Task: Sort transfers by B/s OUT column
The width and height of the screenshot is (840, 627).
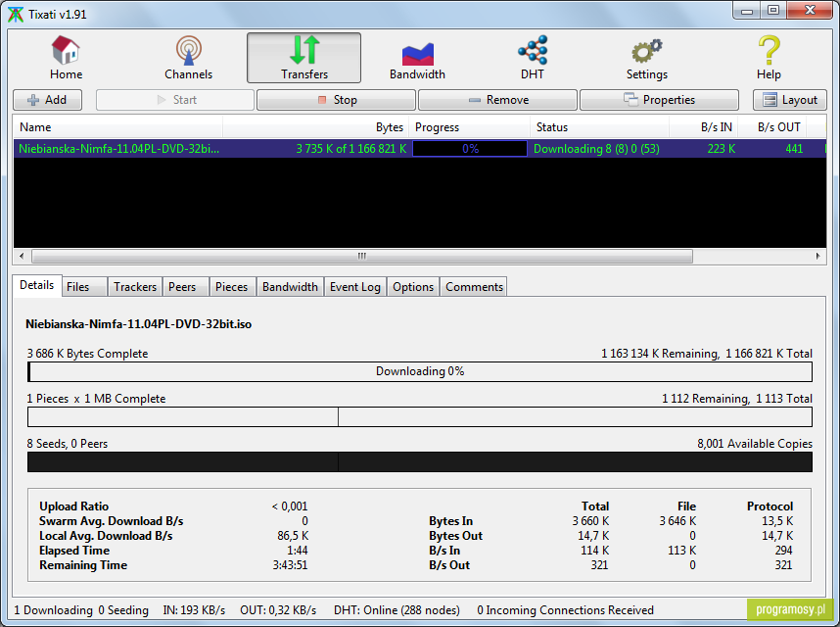Action: pos(772,127)
